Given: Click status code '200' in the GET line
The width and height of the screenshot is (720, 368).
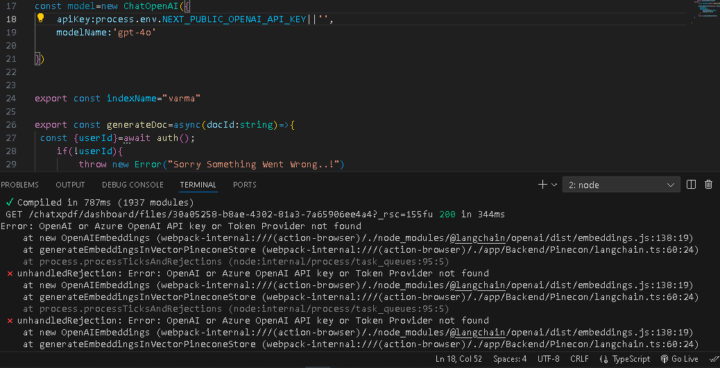Looking at the screenshot, I should pyautogui.click(x=447, y=215).
